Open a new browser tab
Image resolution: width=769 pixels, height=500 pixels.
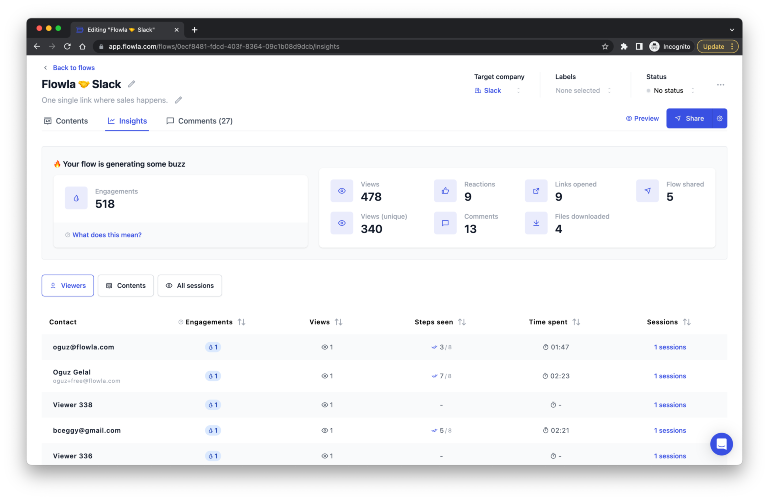194,30
